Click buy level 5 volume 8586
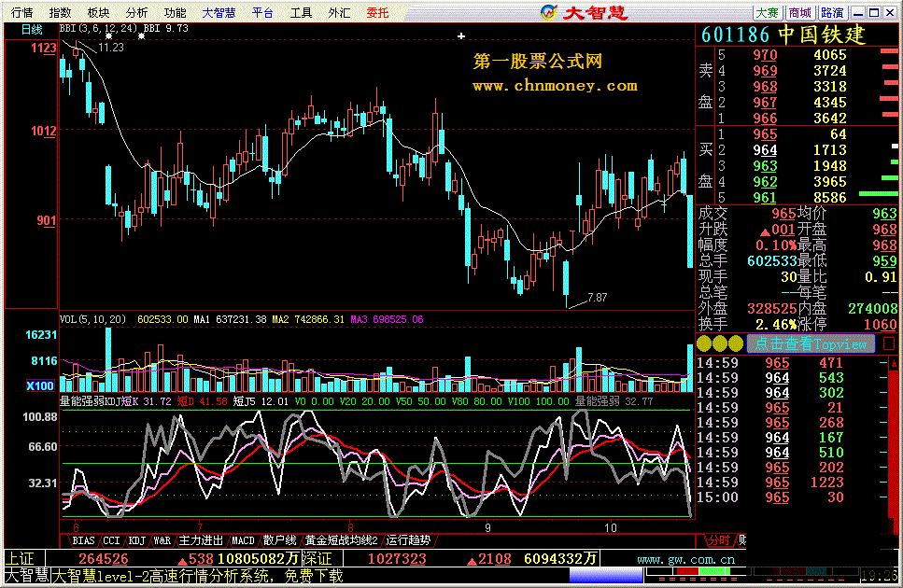 point(830,198)
